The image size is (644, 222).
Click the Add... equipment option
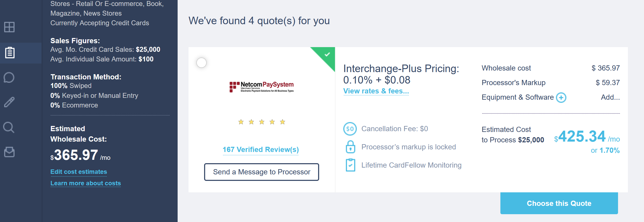pos(610,97)
